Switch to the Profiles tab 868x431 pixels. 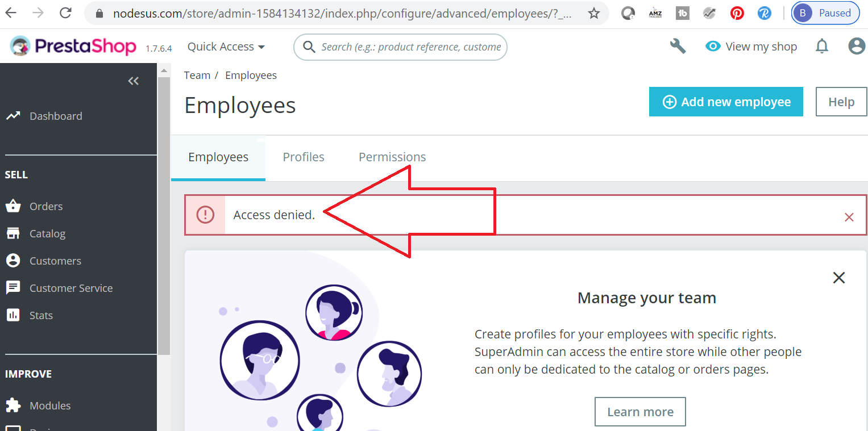[x=304, y=157]
